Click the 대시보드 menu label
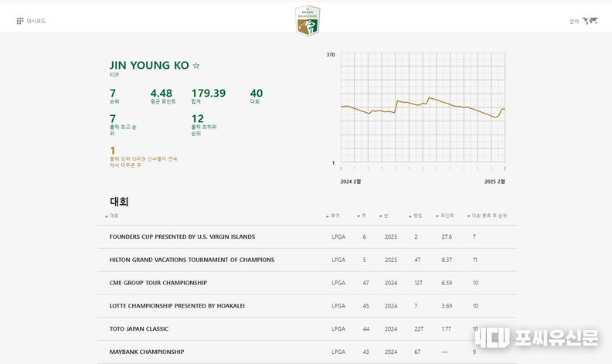 coord(36,21)
